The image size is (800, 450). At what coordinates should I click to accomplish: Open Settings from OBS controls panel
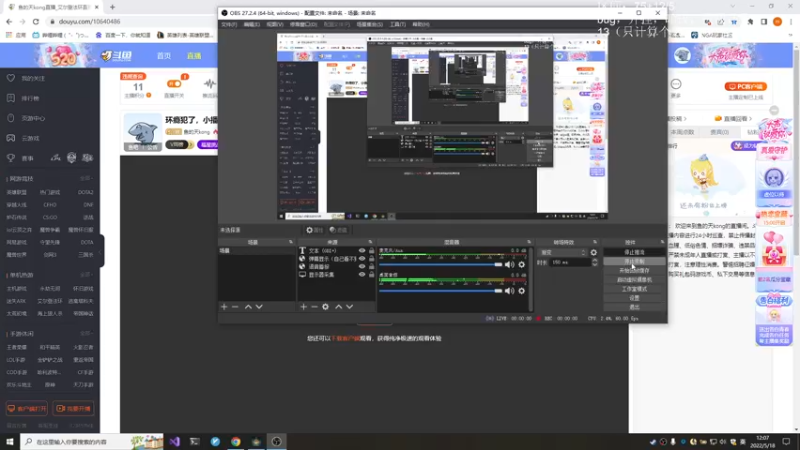(x=634, y=298)
